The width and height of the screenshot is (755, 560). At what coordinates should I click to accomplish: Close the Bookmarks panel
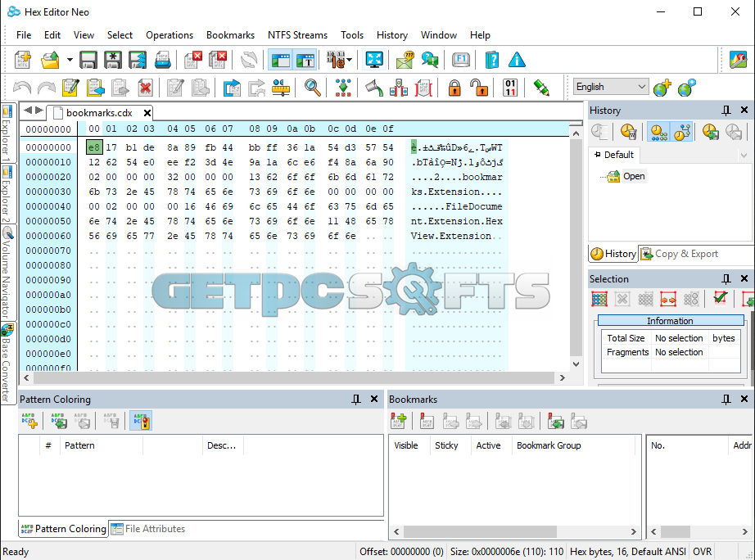[744, 400]
